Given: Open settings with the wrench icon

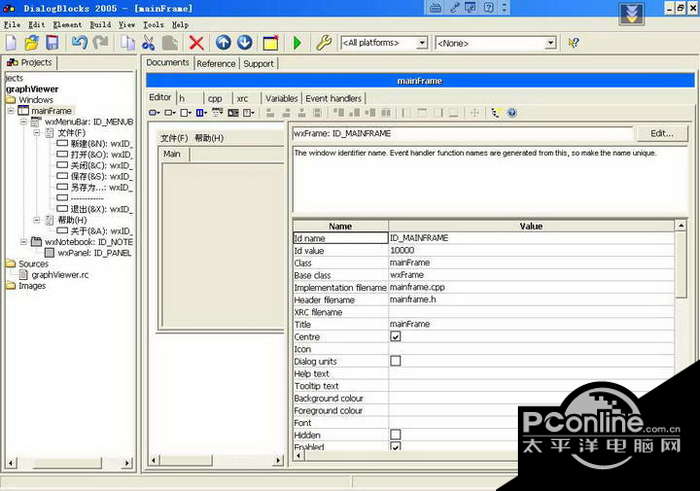Looking at the screenshot, I should point(324,43).
